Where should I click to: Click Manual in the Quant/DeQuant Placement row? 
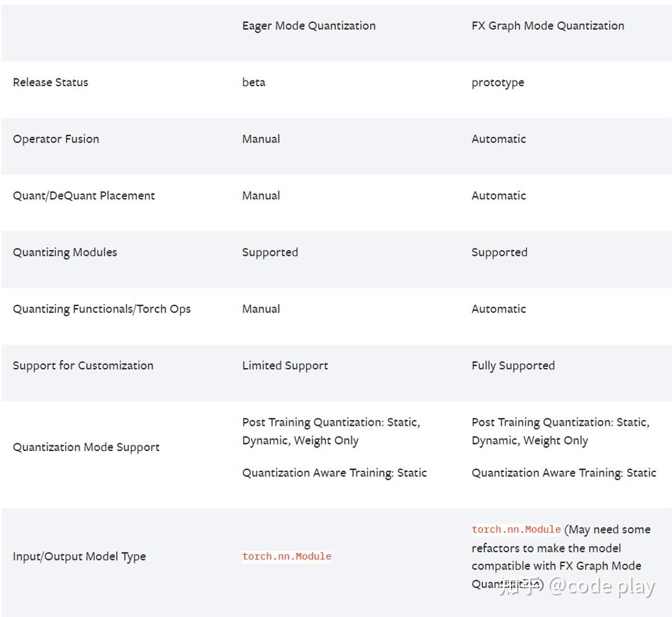click(x=261, y=196)
